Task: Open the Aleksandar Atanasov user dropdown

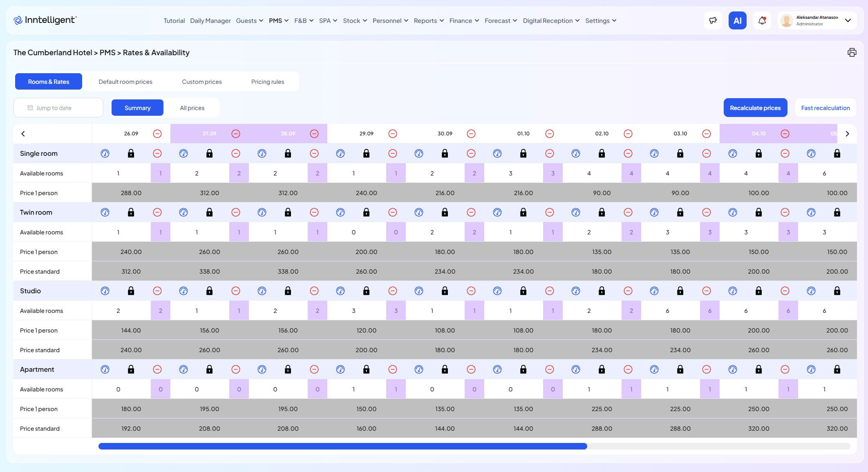Action: coord(817,20)
